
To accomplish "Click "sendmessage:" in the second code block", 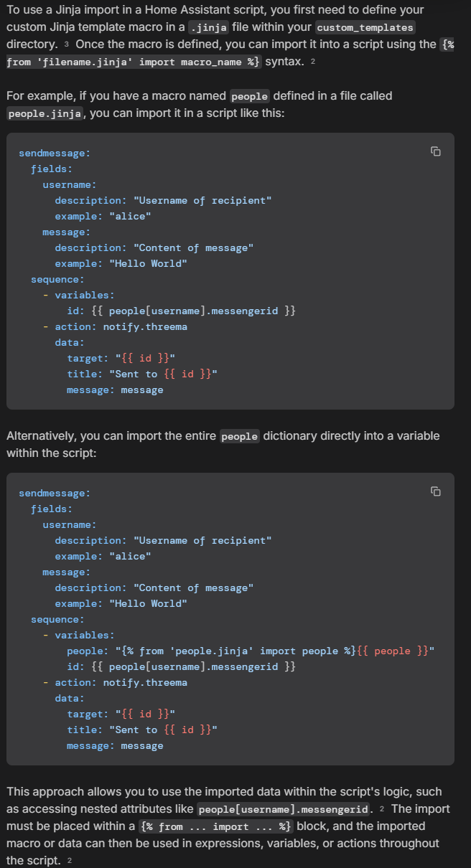I will 55,494.
